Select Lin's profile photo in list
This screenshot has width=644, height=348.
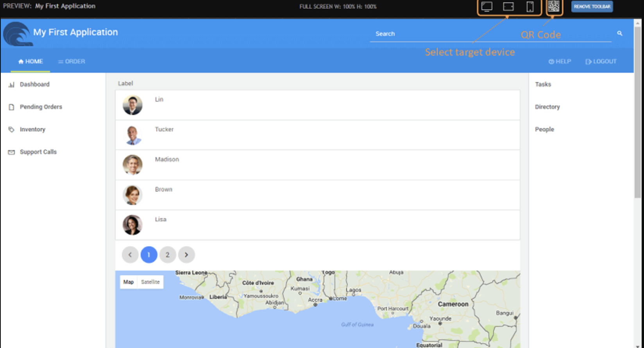(132, 105)
